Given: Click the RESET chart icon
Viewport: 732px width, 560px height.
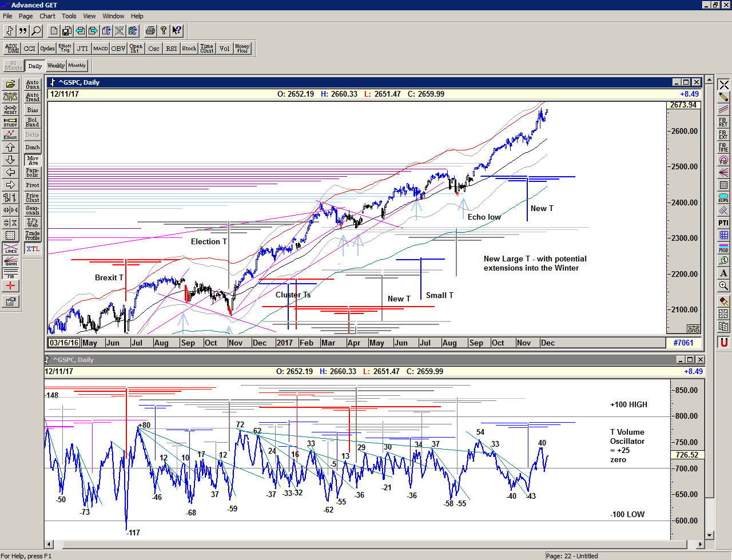Looking at the screenshot, I should click(10, 110).
